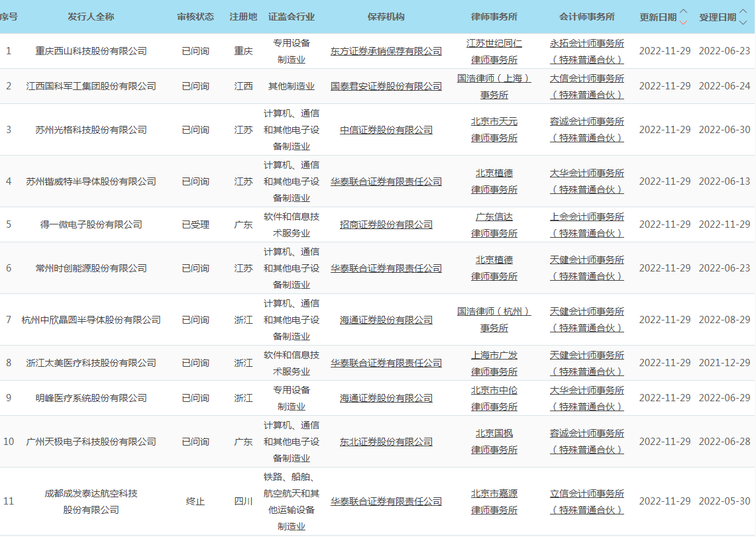Click the 更新日期 column header
Image resolution: width=756 pixels, height=537 pixels.
pyautogui.click(x=658, y=17)
